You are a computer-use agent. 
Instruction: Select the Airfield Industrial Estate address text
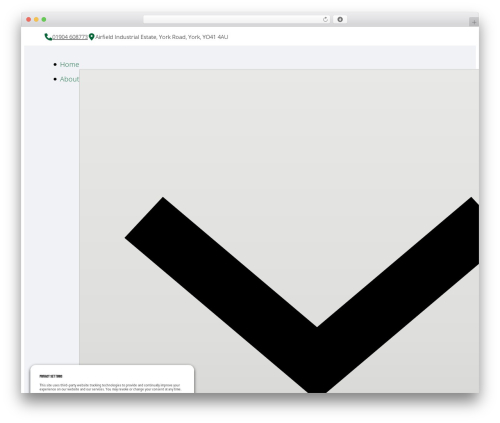[x=162, y=37]
